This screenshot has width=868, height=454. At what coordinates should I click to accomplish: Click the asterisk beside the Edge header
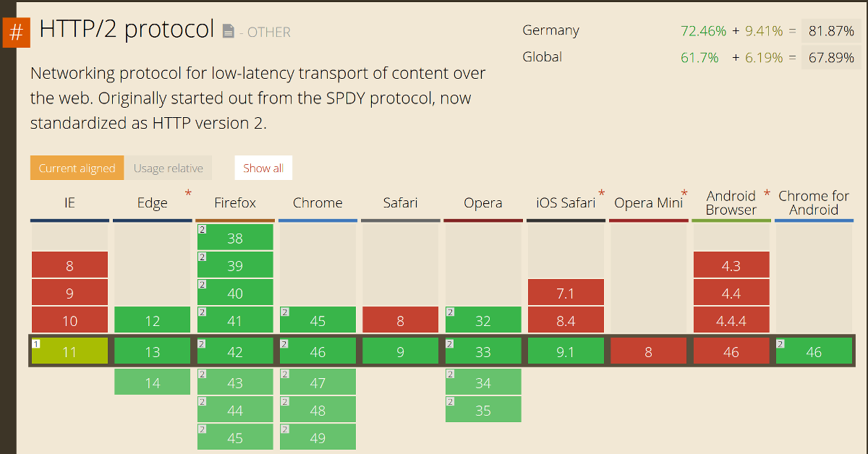188,192
